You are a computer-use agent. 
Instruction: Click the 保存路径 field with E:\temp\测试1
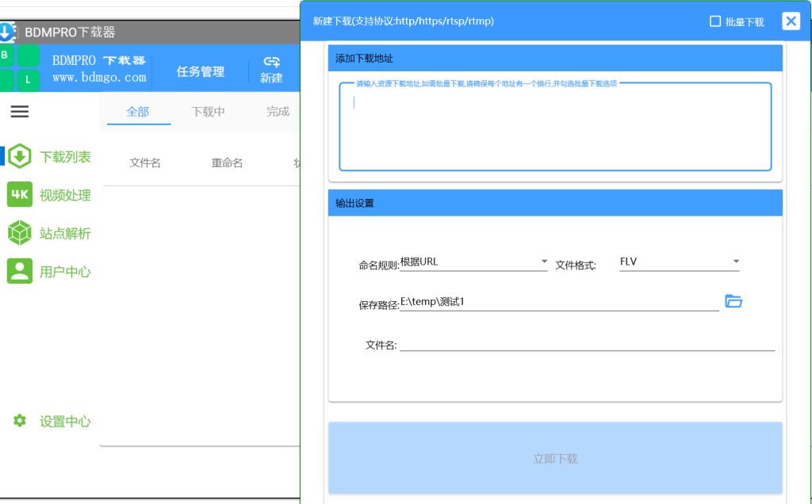[559, 302]
